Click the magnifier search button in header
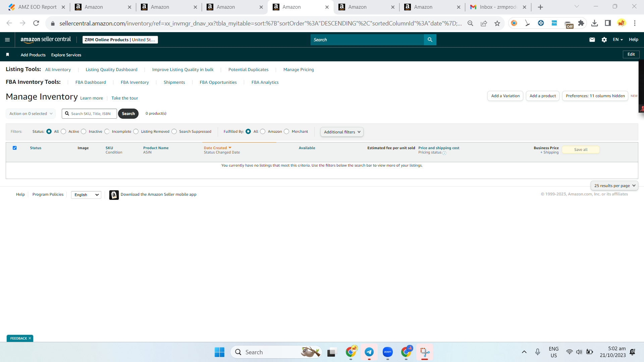Image resolution: width=644 pixels, height=362 pixels. (x=430, y=40)
